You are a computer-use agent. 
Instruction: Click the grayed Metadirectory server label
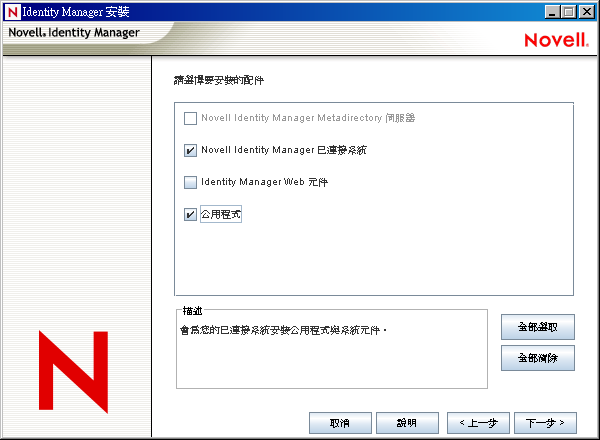coord(308,118)
